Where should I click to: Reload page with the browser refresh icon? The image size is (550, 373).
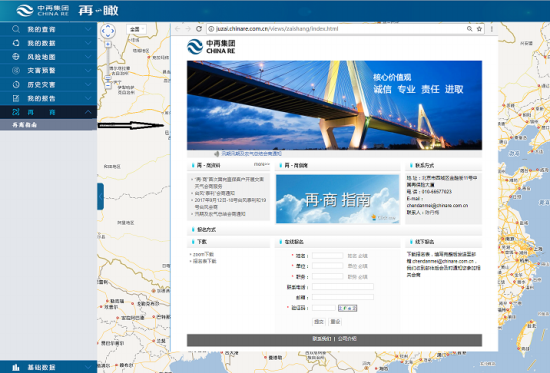199,29
